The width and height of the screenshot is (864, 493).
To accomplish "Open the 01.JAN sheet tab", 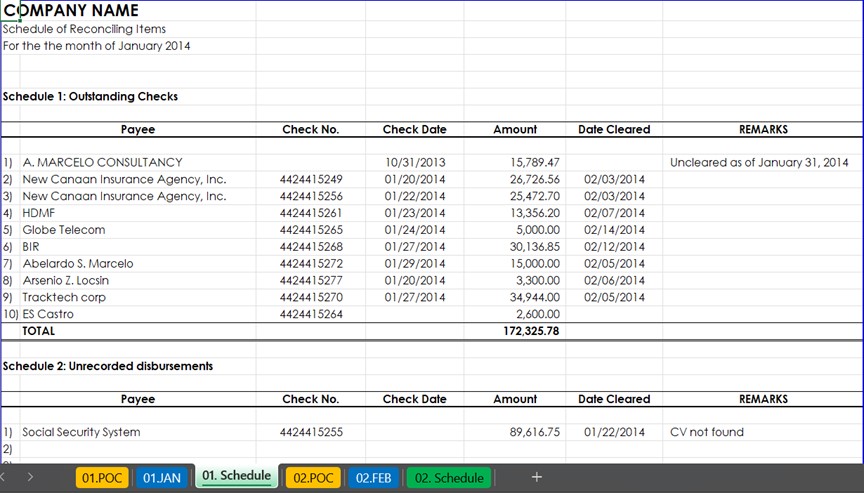I will tap(162, 478).
